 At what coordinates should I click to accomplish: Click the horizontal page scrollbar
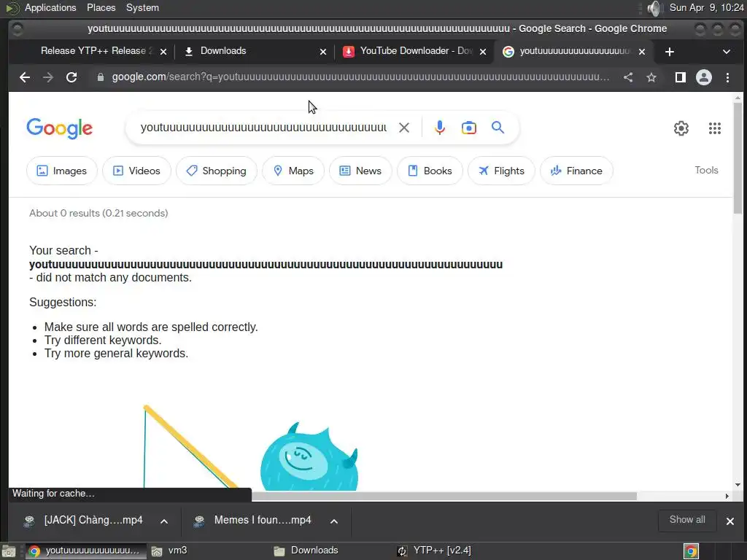click(x=444, y=496)
